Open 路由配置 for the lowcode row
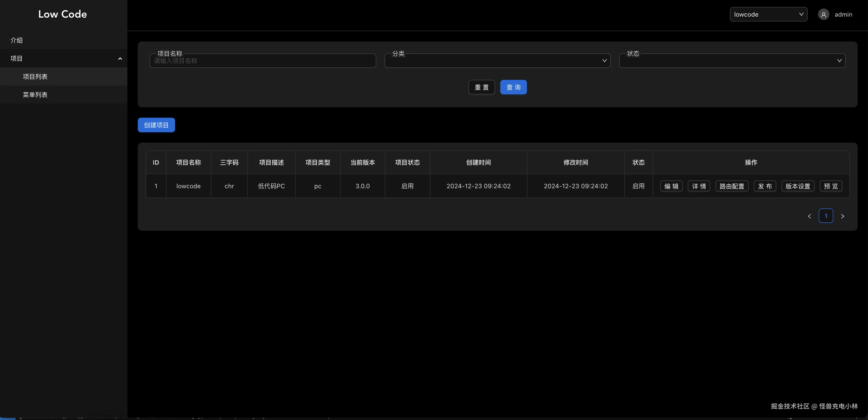 732,186
